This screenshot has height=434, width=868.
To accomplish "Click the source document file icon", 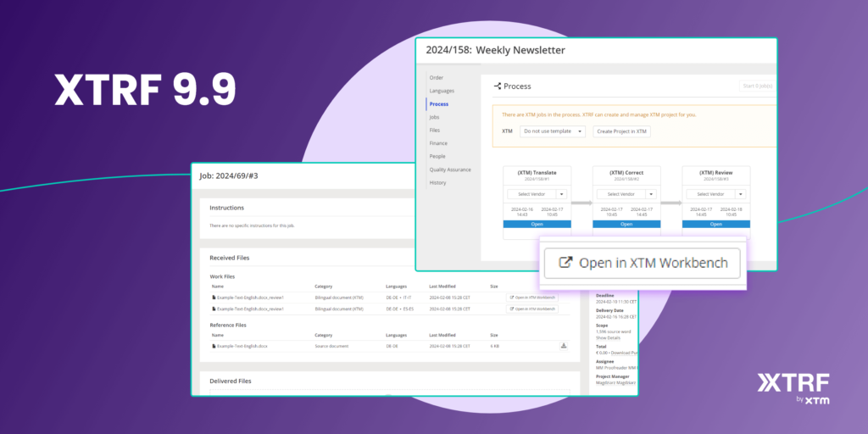I will [x=214, y=347].
